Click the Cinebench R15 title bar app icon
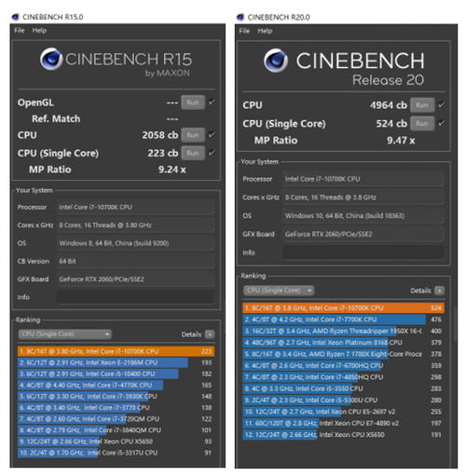The width and height of the screenshot is (466, 476). pyautogui.click(x=15, y=17)
